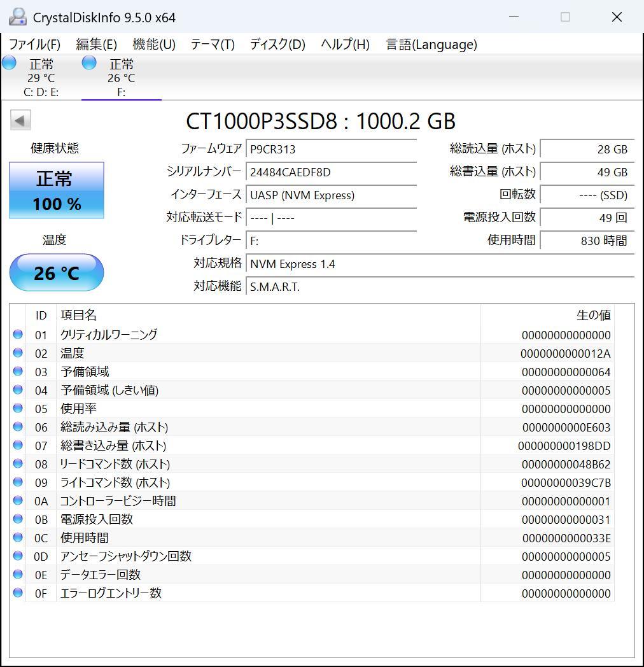Click the 対応規格 field NVM Express 1.4

pyautogui.click(x=440, y=264)
